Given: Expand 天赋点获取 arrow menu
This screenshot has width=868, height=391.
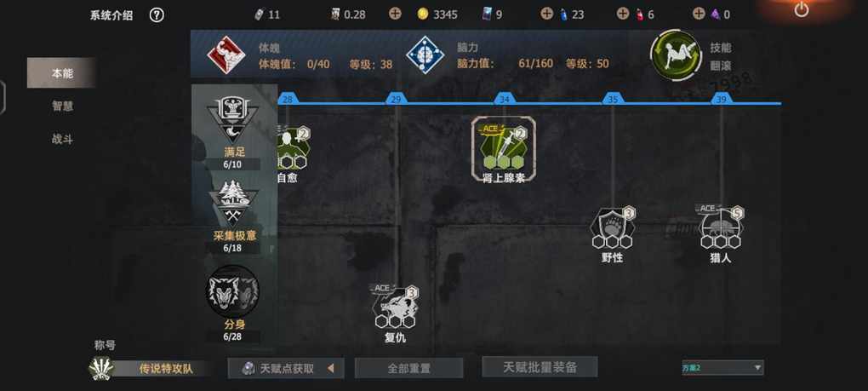Looking at the screenshot, I should 330,368.
